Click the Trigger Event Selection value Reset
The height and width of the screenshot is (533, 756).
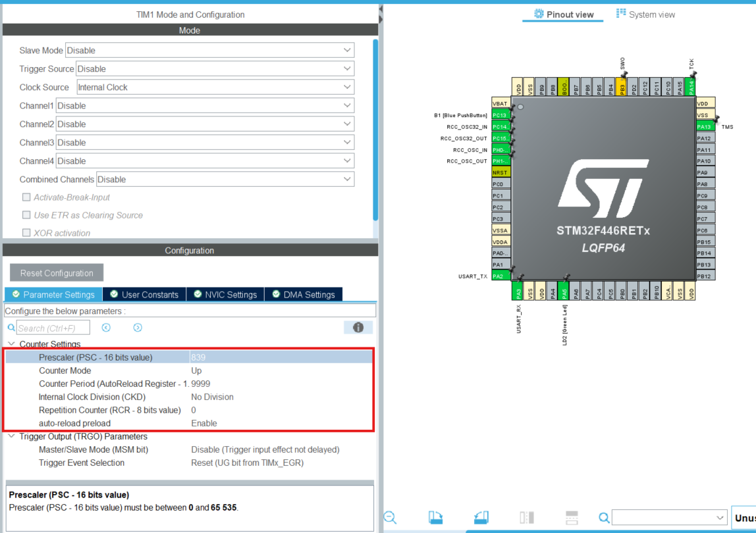point(248,463)
